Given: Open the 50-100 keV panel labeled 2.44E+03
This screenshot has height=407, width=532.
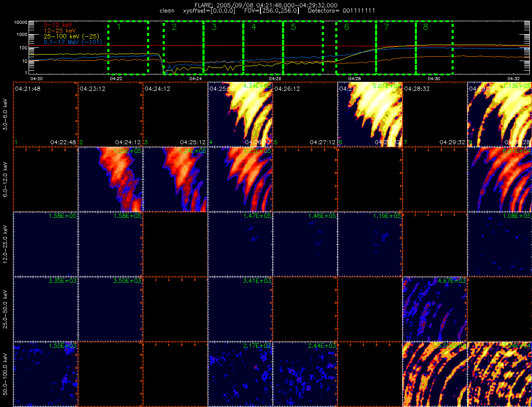Looking at the screenshot, I should tap(305, 374).
